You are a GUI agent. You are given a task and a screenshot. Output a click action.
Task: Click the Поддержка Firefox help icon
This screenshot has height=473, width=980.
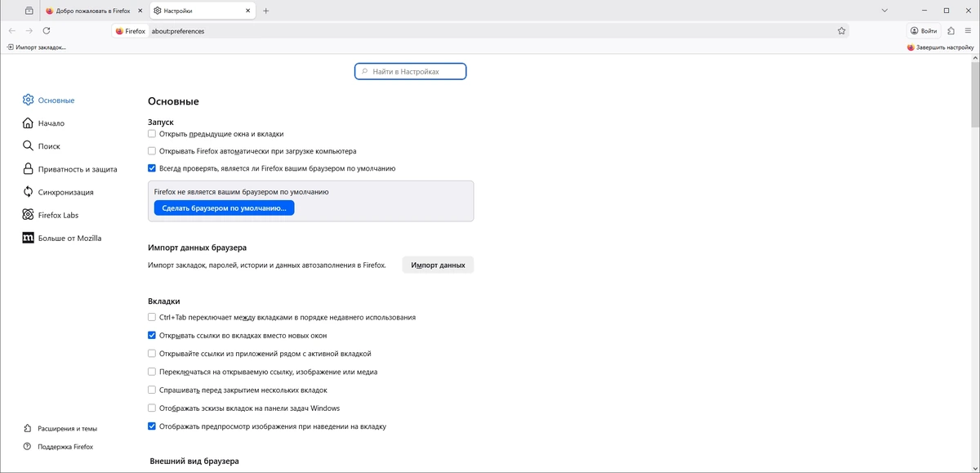pyautogui.click(x=28, y=447)
